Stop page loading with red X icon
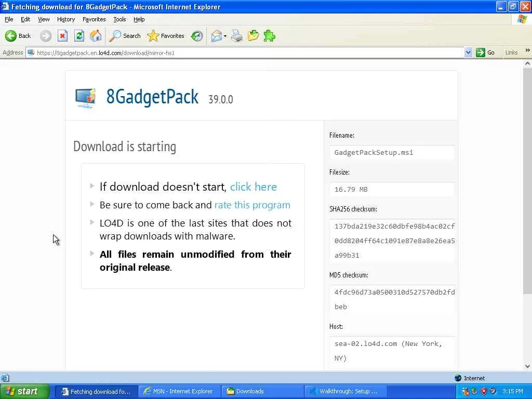Screen dimensions: 532x399 [x=62, y=36]
